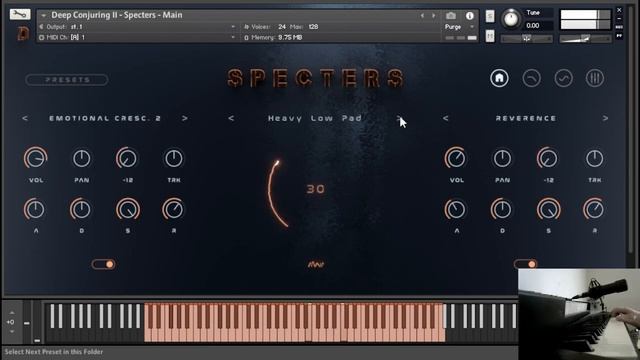Click the Tune value 0.00 field
Screen dimensions: 640x360
click(539, 26)
